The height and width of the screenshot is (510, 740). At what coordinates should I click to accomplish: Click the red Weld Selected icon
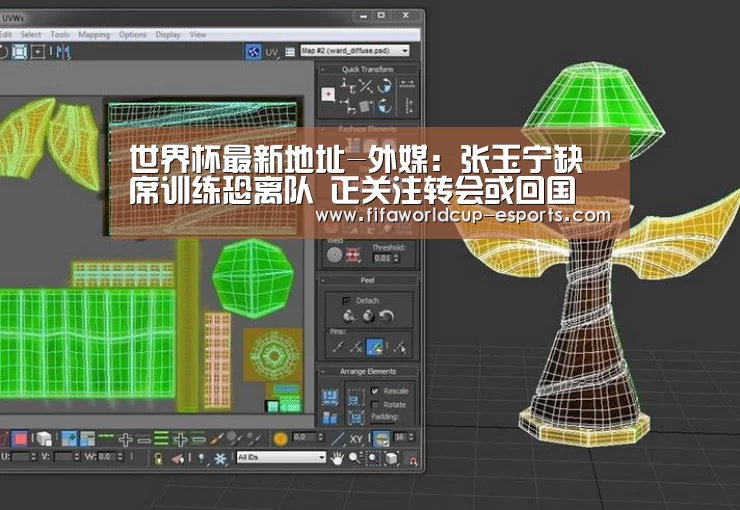click(x=353, y=255)
